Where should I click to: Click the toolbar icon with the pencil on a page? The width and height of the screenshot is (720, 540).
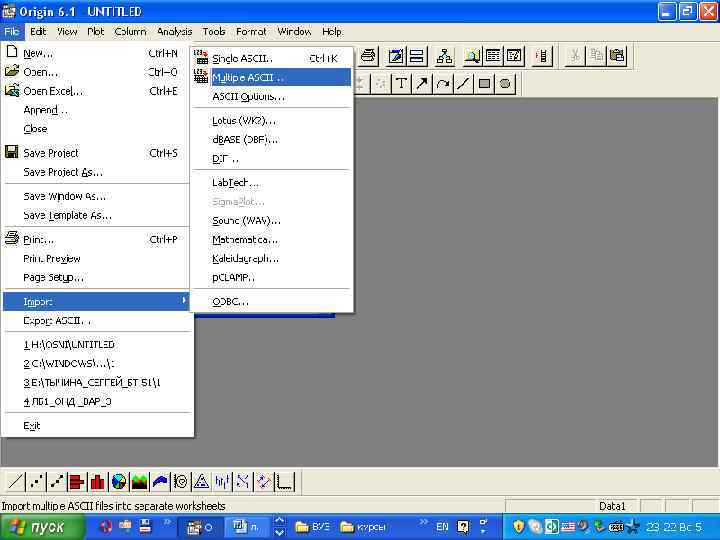(396, 56)
